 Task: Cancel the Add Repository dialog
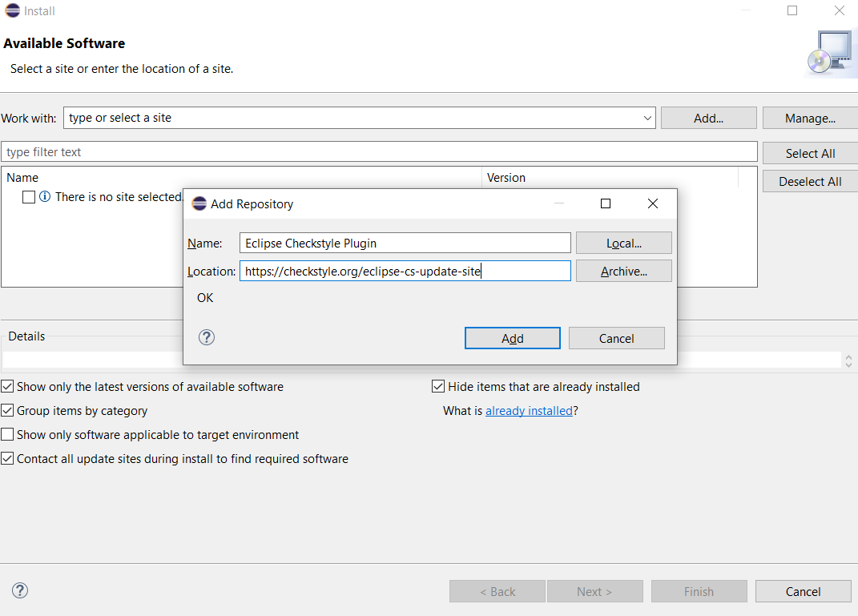click(617, 338)
